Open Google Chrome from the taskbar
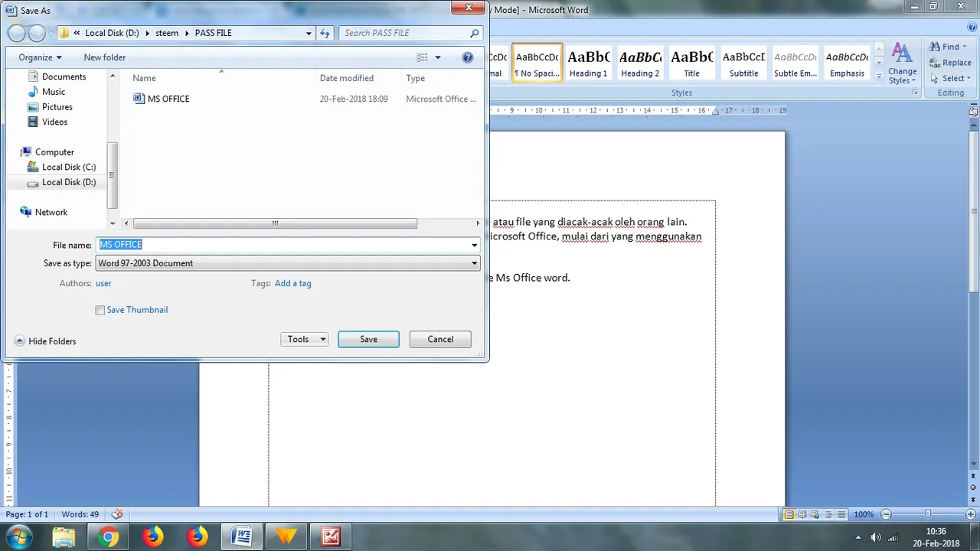 tap(108, 537)
